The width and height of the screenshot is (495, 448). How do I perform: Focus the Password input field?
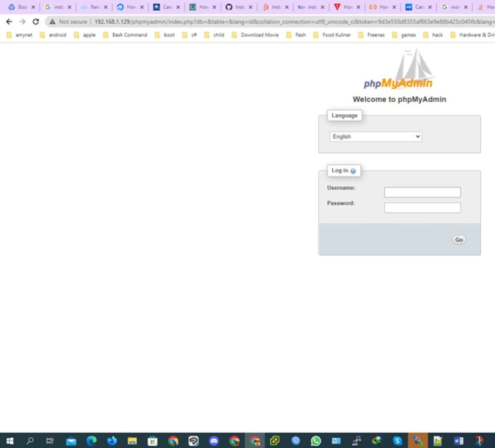pos(422,208)
